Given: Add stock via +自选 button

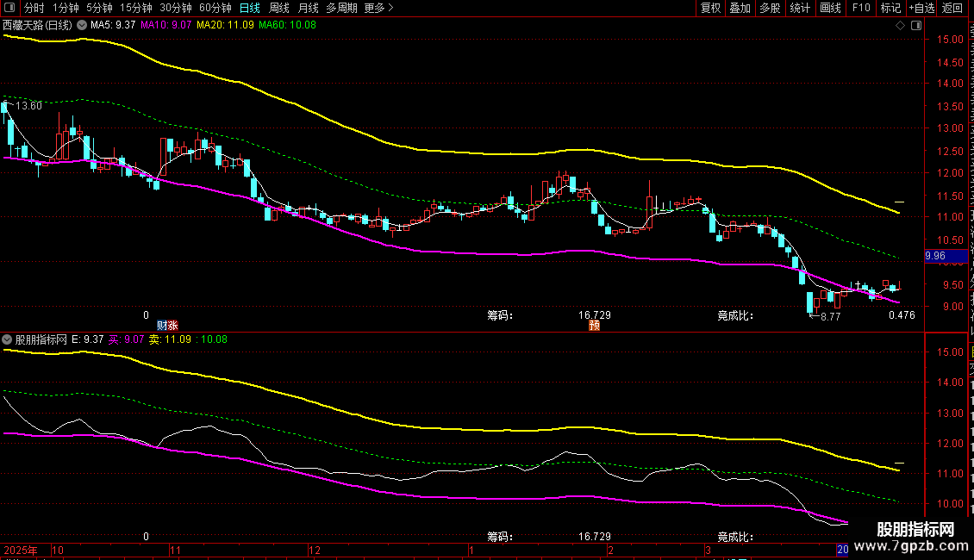Looking at the screenshot, I should point(921,8).
